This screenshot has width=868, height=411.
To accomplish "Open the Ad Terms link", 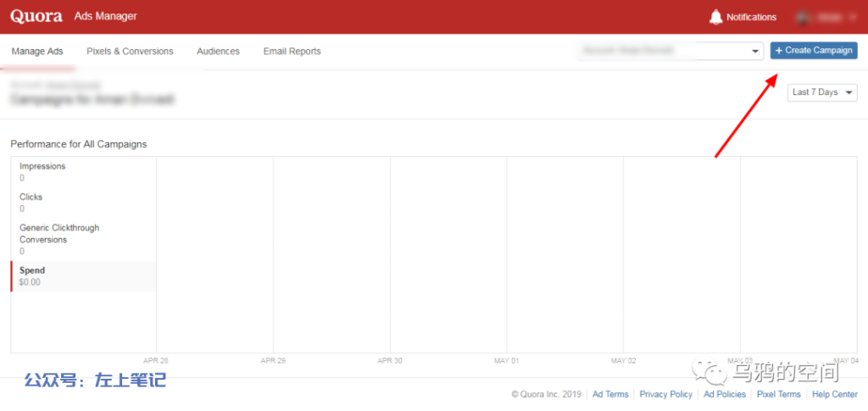I will point(610,394).
